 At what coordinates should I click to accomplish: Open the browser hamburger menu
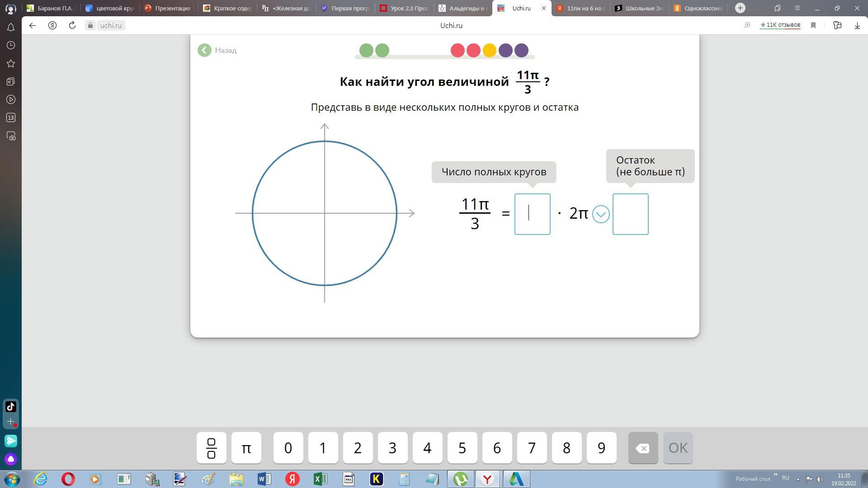click(797, 8)
